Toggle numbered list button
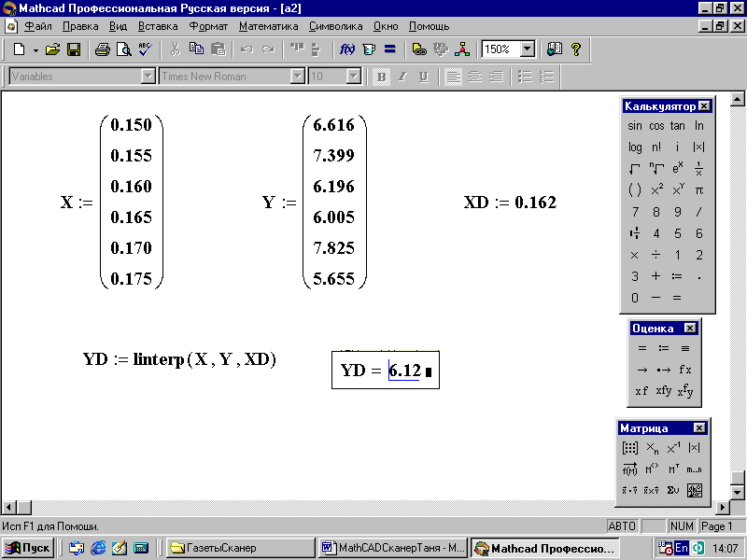The width and height of the screenshot is (747, 560). click(x=547, y=77)
